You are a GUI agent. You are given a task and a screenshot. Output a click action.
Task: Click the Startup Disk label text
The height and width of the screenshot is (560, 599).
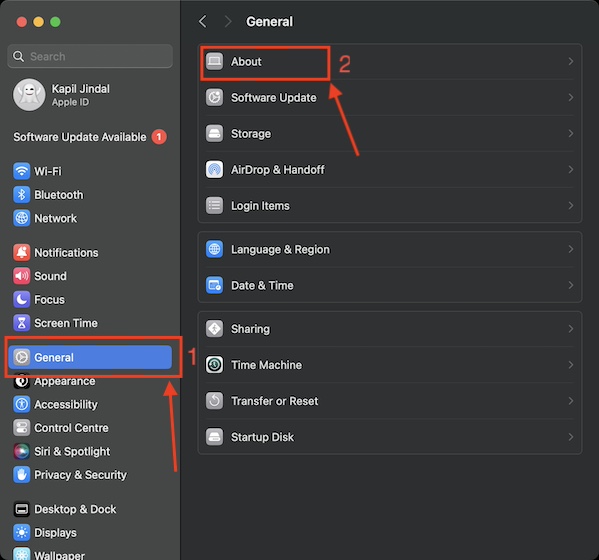pyautogui.click(x=262, y=437)
